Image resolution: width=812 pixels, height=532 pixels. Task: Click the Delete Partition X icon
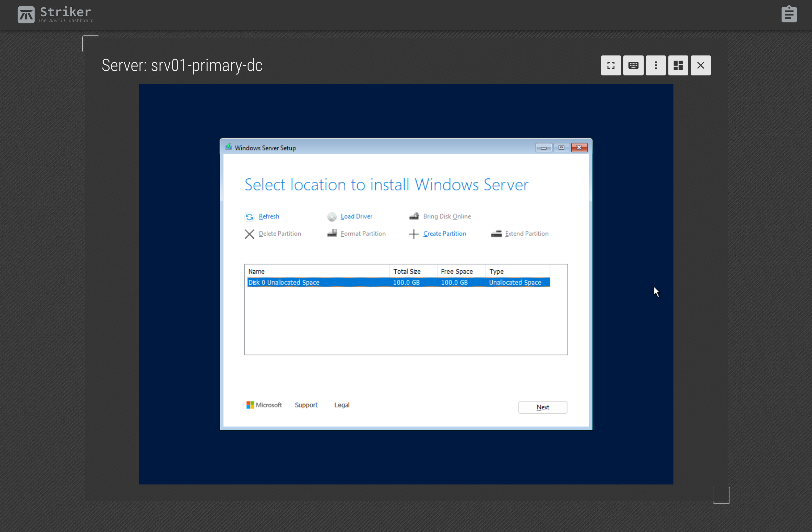tap(250, 234)
